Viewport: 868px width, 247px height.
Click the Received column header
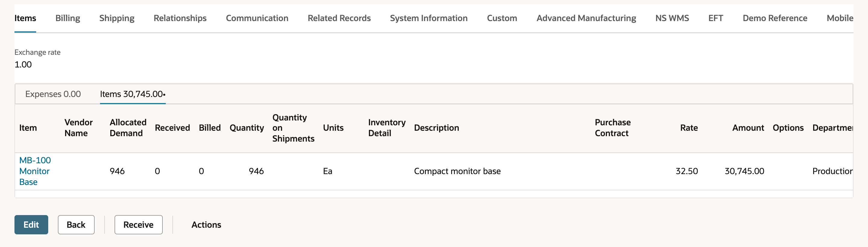click(x=172, y=128)
